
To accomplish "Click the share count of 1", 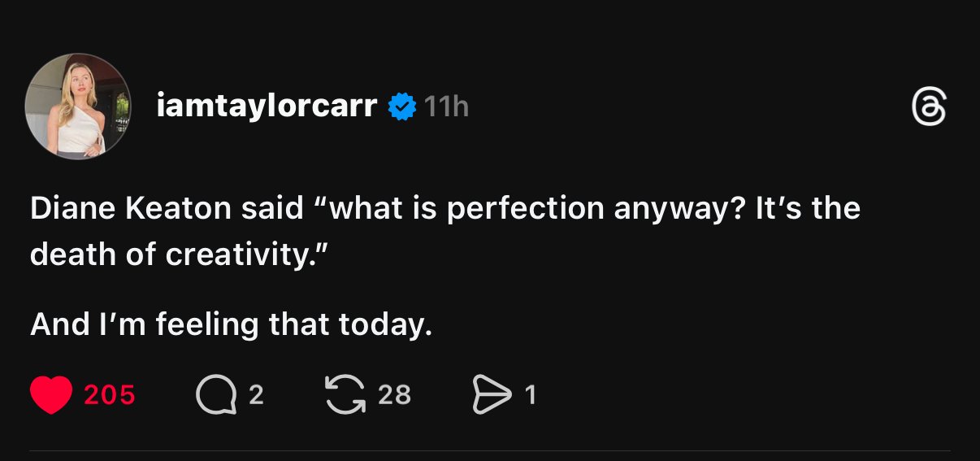I will coord(531,395).
